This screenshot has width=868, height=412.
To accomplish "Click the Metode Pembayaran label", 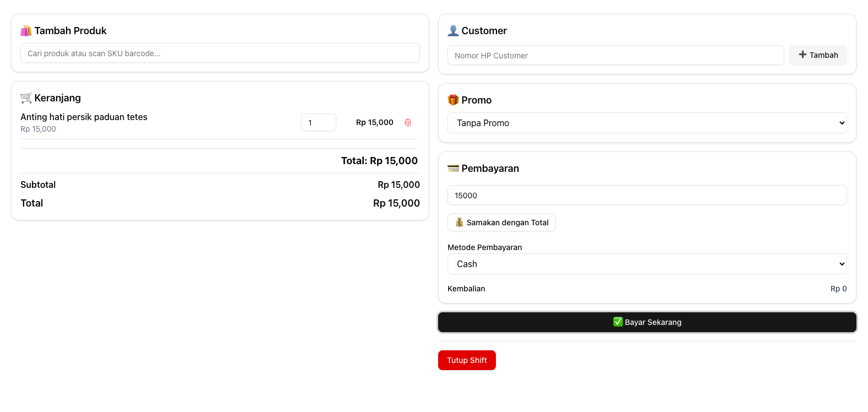I will click(x=484, y=247).
